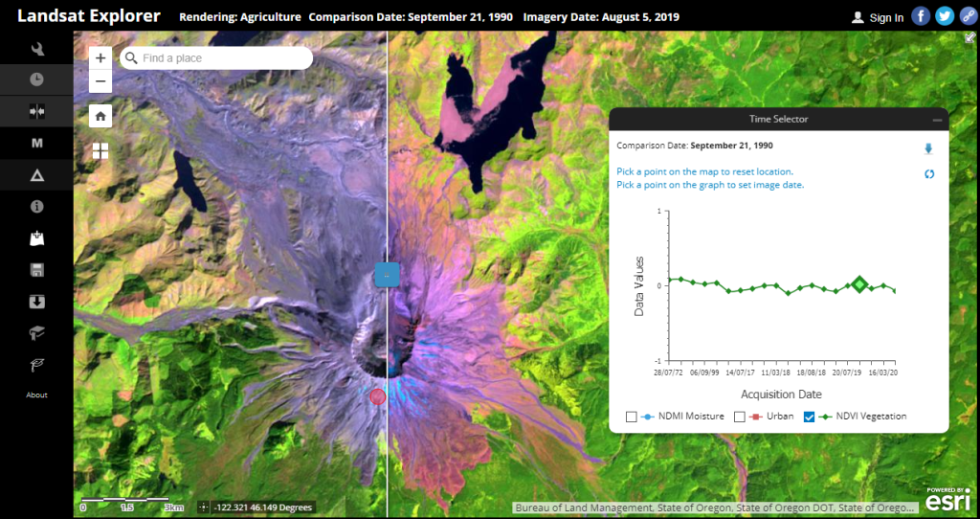Click Sign In at the top right
Viewport: 980px width, 519px height.
click(878, 17)
